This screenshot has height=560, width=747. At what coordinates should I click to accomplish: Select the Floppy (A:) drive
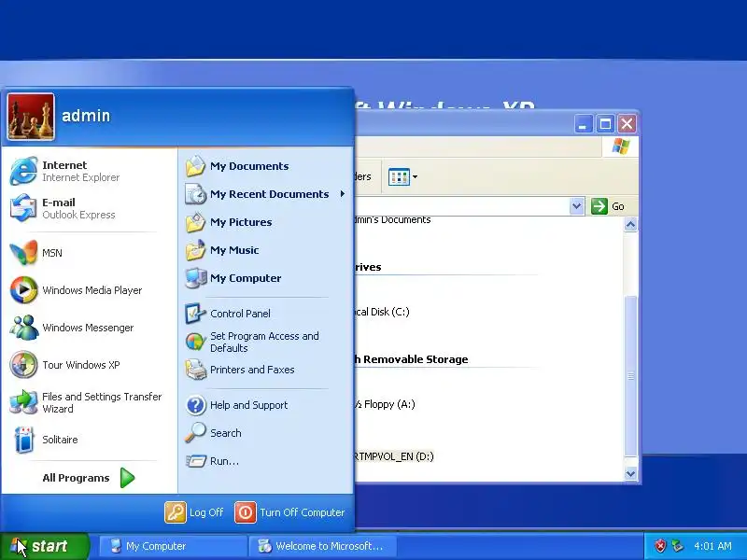(x=385, y=404)
